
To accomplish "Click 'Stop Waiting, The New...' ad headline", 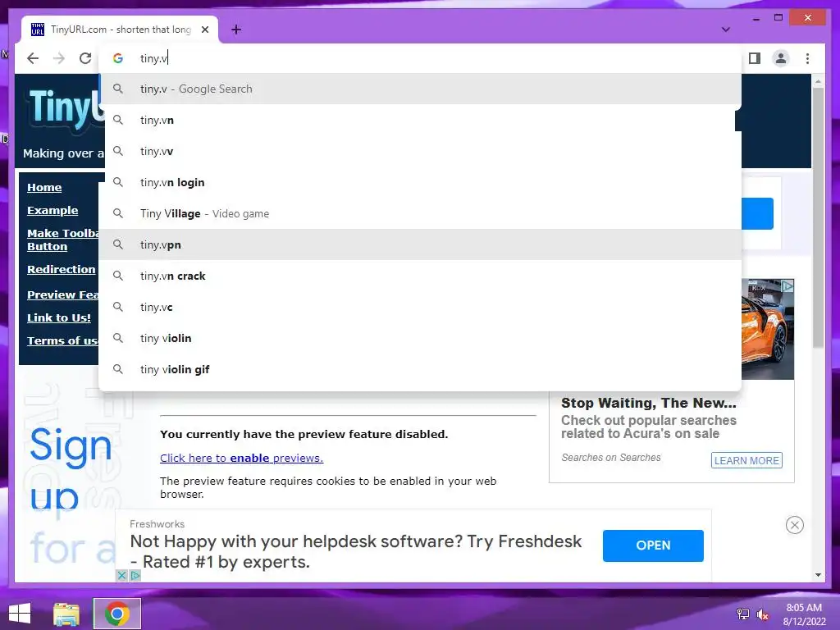I will (648, 403).
